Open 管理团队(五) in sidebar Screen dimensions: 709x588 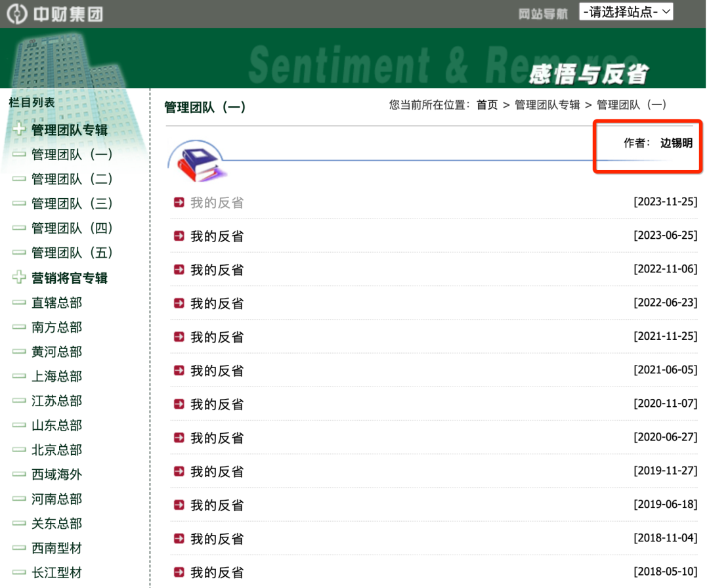point(72,253)
